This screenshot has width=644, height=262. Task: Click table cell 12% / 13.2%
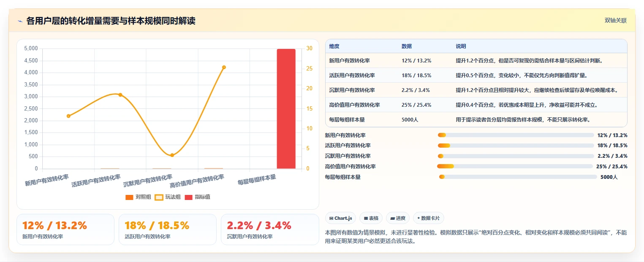416,61
